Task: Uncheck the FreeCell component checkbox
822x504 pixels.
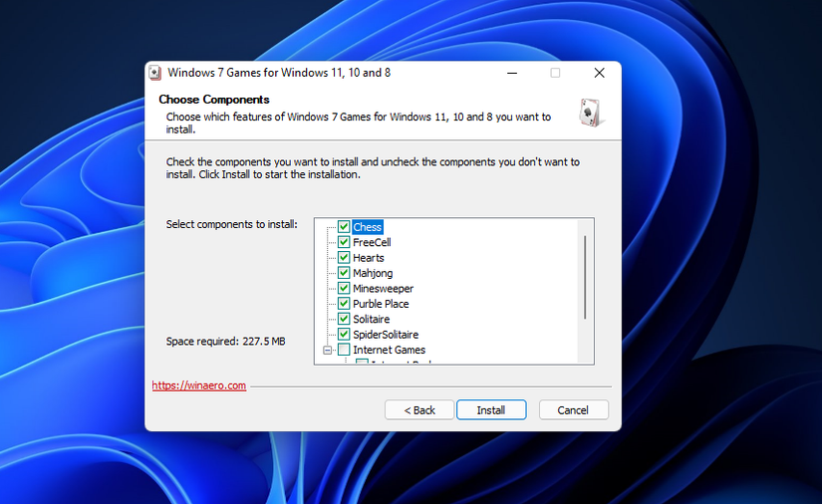Action: click(x=344, y=242)
